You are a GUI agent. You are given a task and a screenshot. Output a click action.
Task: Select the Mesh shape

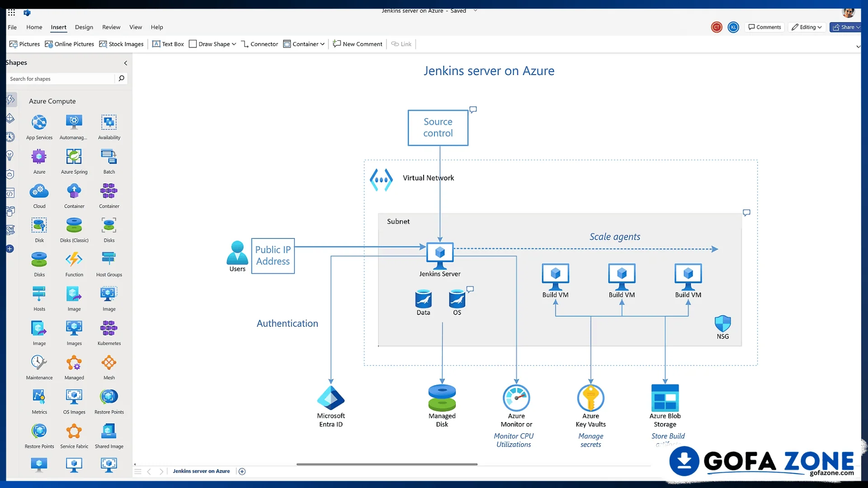(x=109, y=367)
